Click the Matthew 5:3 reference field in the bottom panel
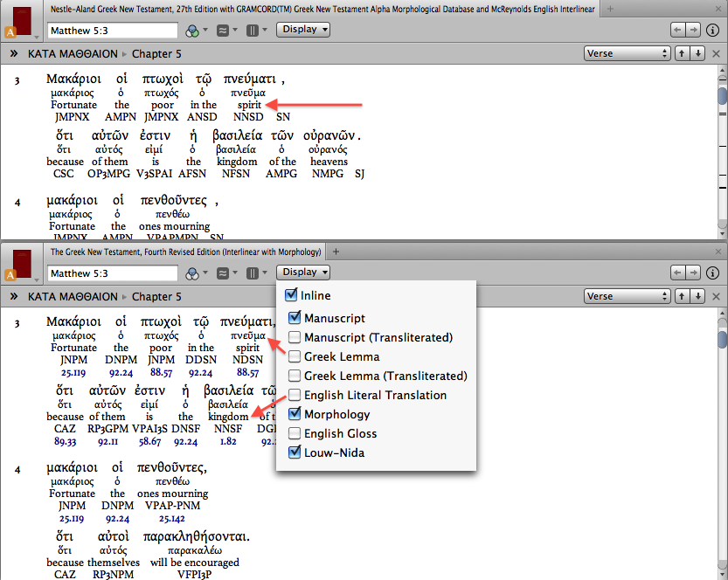728x580 pixels. click(x=113, y=273)
